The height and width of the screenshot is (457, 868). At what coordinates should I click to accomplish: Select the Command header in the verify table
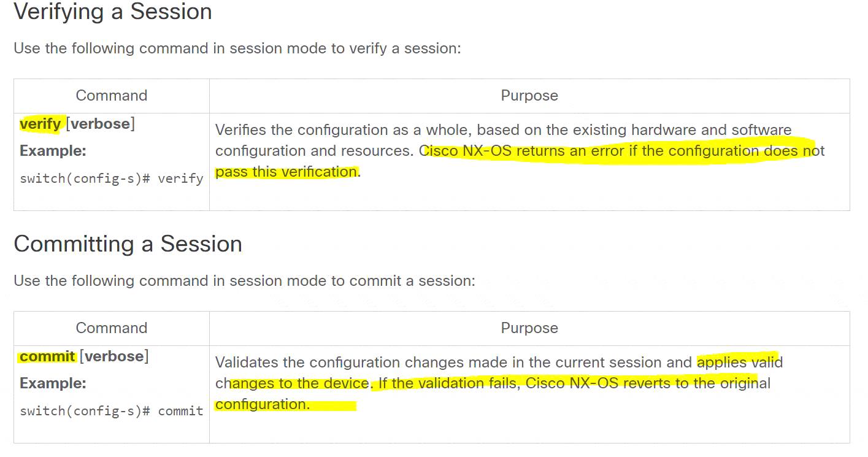click(112, 96)
